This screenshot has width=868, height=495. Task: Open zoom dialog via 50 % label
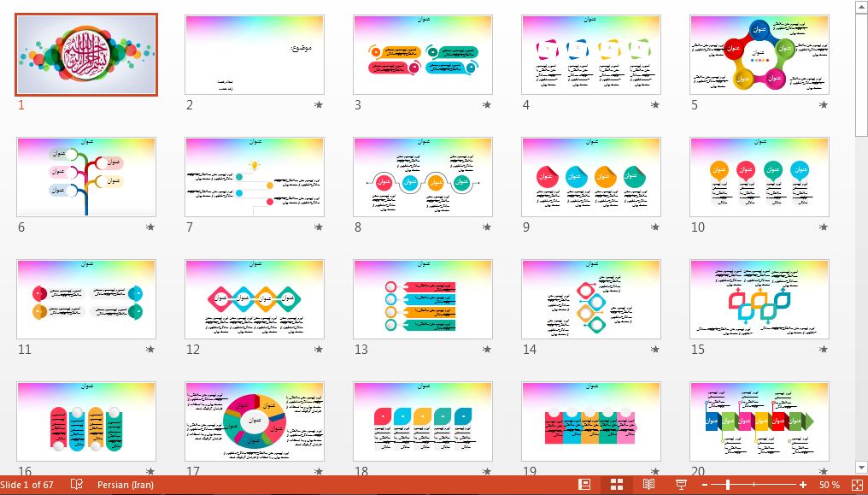click(x=829, y=485)
